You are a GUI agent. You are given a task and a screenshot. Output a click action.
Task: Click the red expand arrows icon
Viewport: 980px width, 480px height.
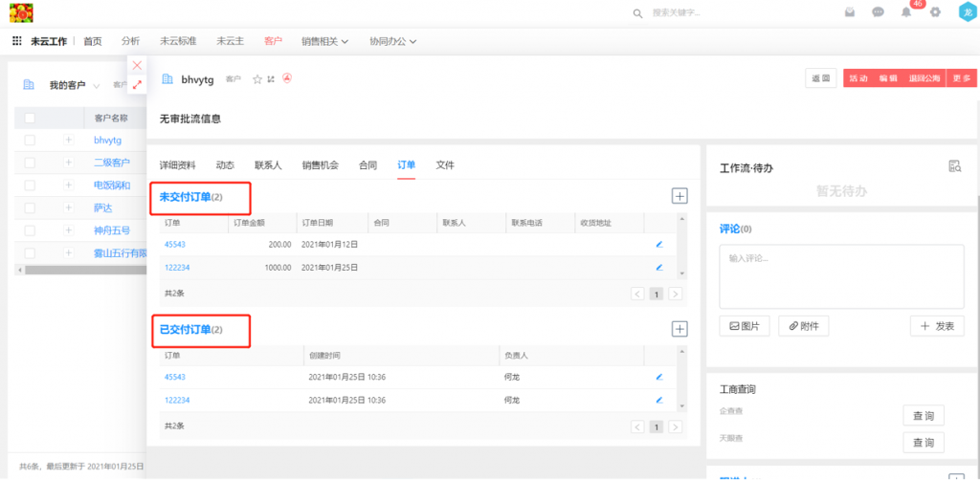(x=137, y=85)
